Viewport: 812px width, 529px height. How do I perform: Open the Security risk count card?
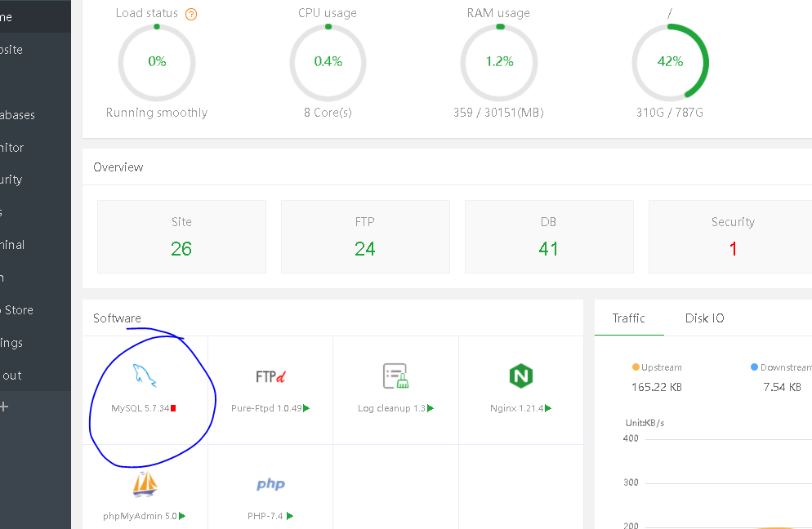732,237
